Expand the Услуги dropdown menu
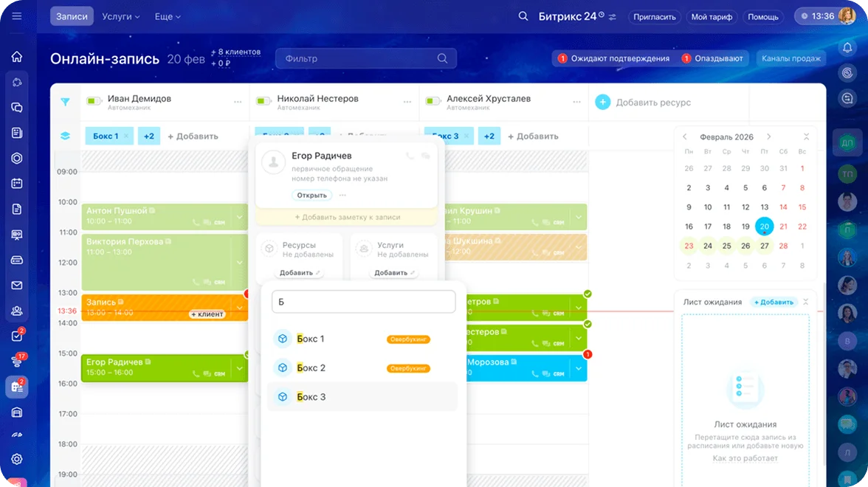This screenshot has height=487, width=868. pos(121,16)
